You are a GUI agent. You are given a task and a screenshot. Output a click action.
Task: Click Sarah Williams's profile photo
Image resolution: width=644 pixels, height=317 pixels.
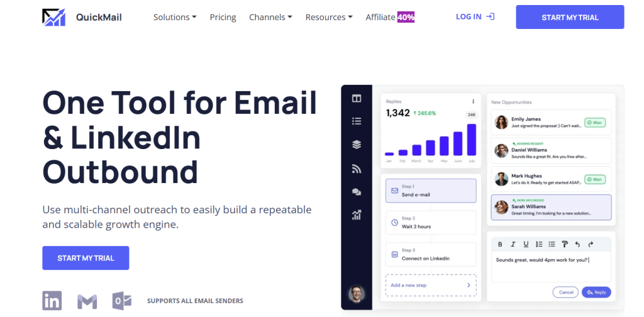point(501,208)
